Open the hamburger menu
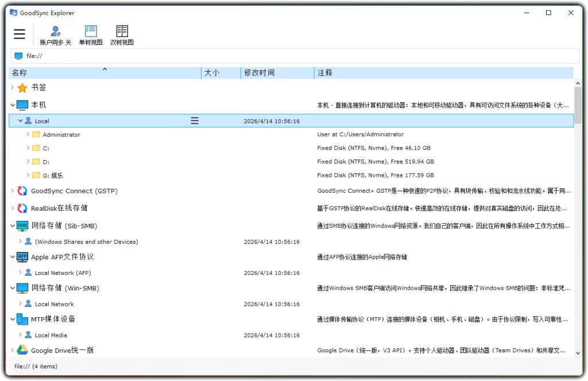 [x=19, y=34]
